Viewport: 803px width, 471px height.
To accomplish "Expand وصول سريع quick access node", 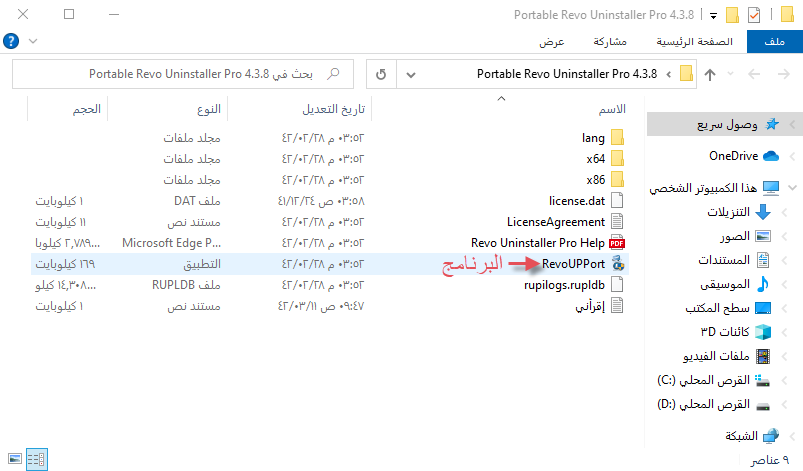I will [792, 124].
